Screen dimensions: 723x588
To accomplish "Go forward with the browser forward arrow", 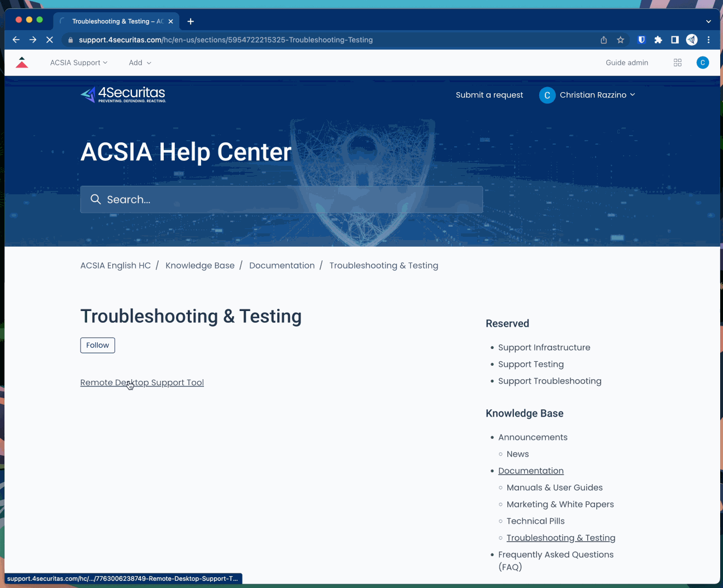I will click(x=33, y=40).
